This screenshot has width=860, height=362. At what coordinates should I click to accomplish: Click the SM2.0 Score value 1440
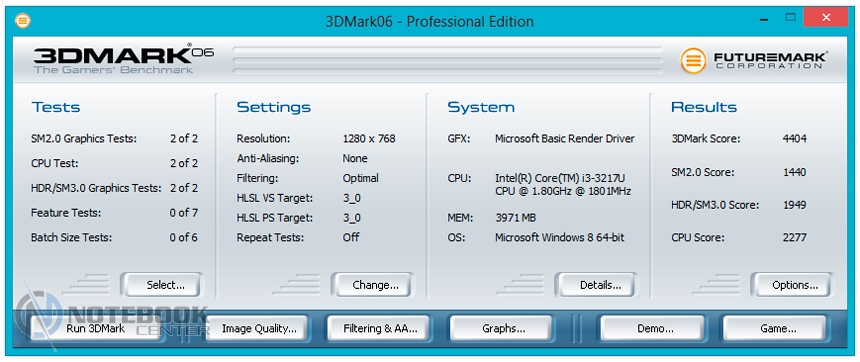pyautogui.click(x=794, y=172)
